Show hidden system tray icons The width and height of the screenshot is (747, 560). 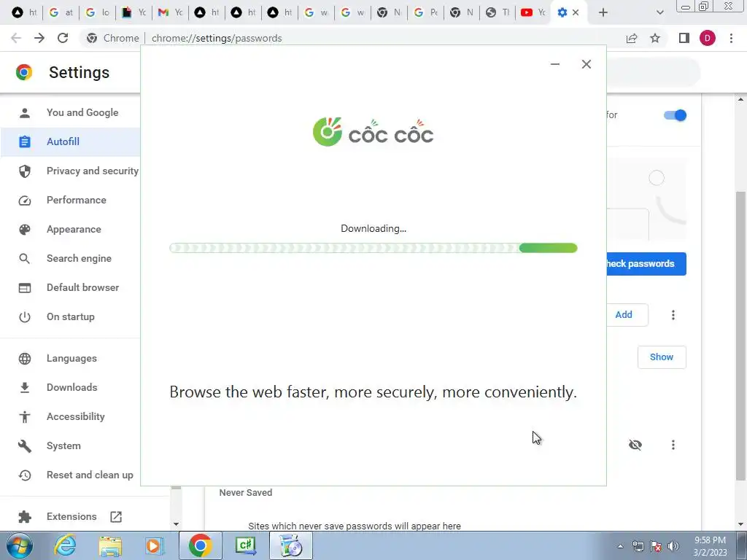click(620, 546)
